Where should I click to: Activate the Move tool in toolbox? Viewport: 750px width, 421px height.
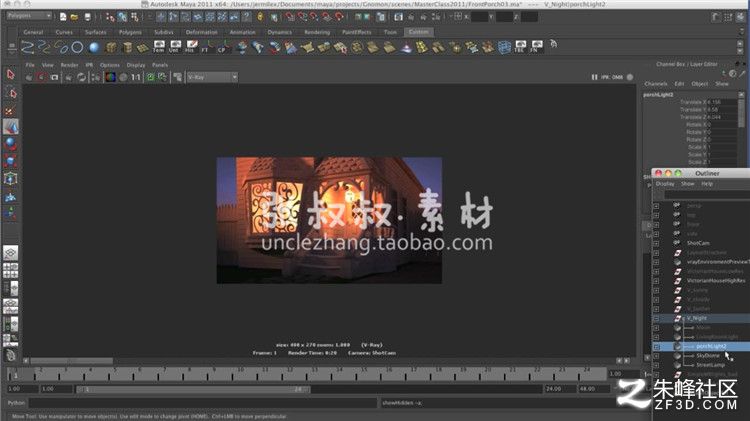pyautogui.click(x=11, y=127)
